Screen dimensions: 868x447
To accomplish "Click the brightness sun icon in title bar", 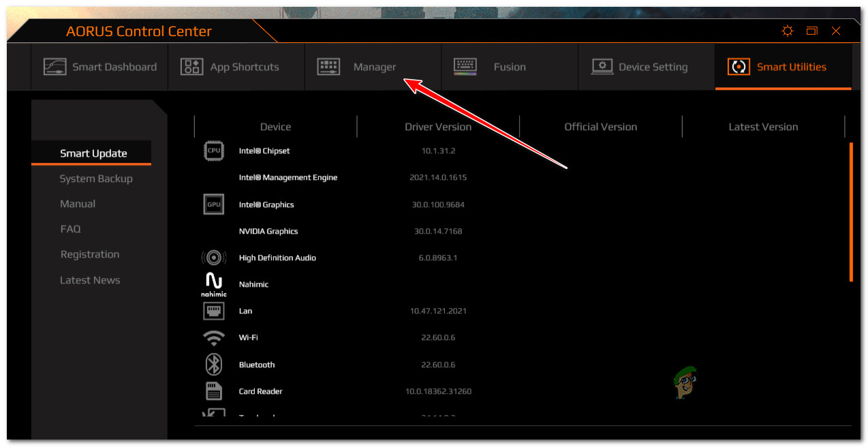I will pyautogui.click(x=788, y=31).
